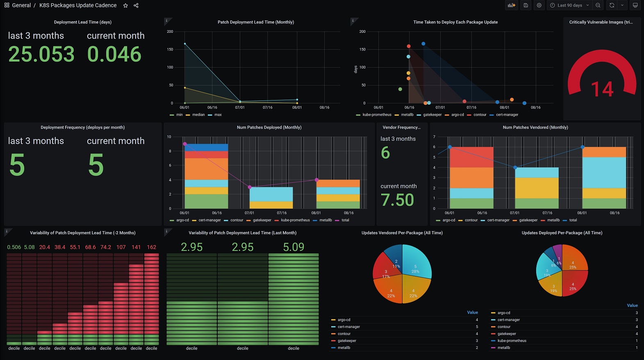
Task: Click cert-manager color swatch in Updates Vendored legend
Action: pyautogui.click(x=333, y=327)
